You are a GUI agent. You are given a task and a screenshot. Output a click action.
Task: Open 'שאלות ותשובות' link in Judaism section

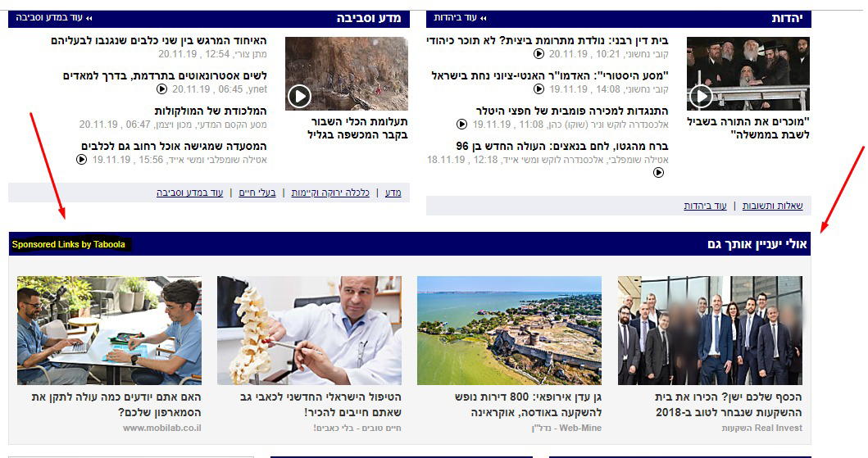click(772, 206)
